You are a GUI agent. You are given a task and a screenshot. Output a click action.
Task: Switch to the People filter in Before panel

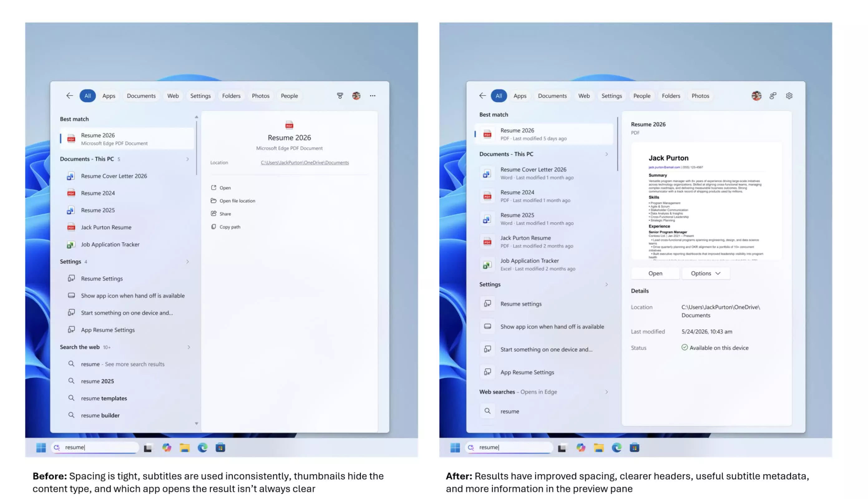289,96
